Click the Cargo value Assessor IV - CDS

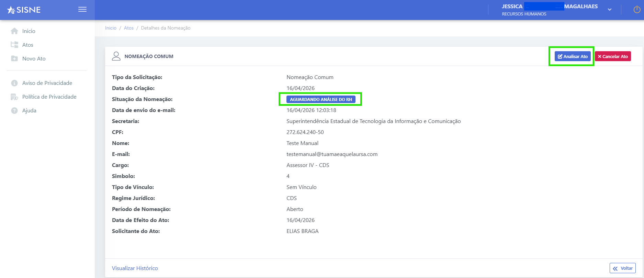(308, 165)
